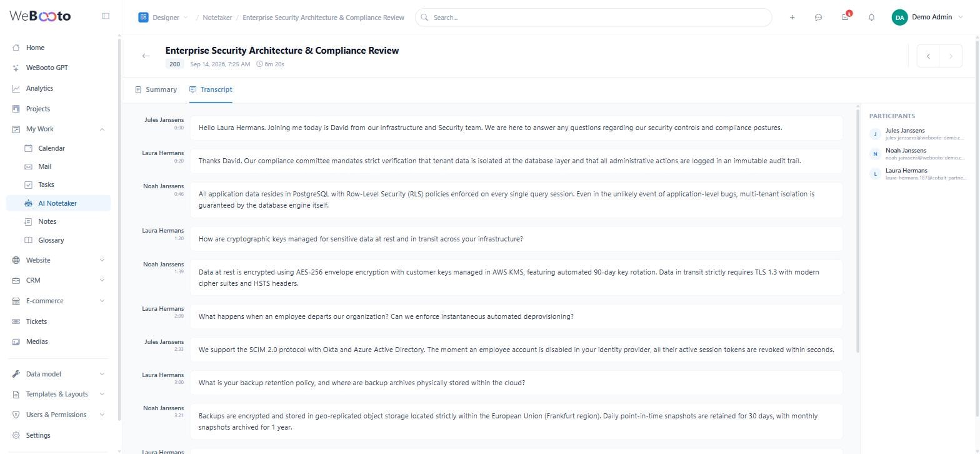Go to next meeting chevron button

[951, 56]
